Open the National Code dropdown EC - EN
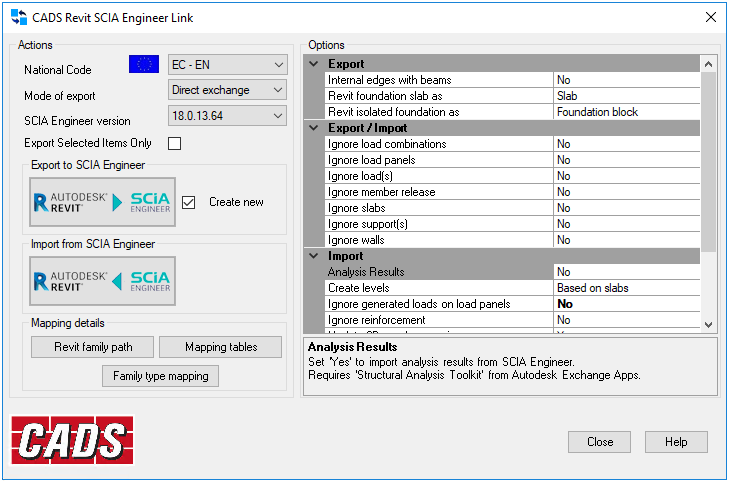 (228, 64)
